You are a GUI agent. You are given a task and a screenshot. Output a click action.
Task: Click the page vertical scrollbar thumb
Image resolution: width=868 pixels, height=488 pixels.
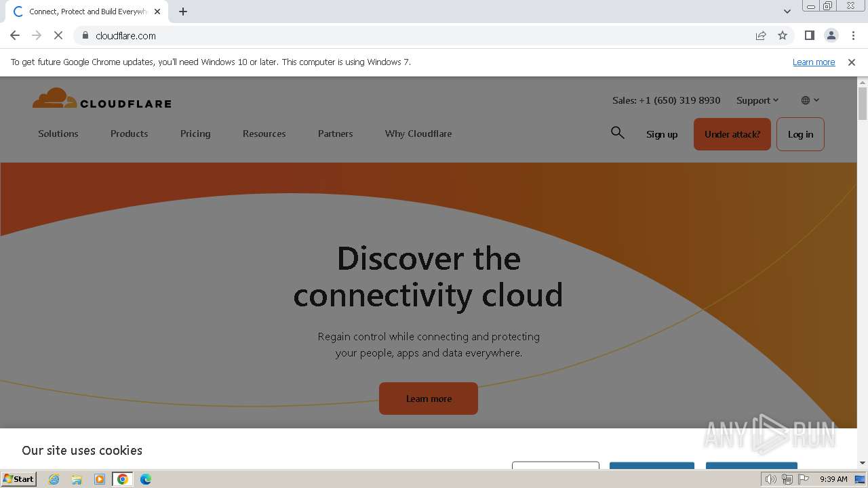coord(863,103)
